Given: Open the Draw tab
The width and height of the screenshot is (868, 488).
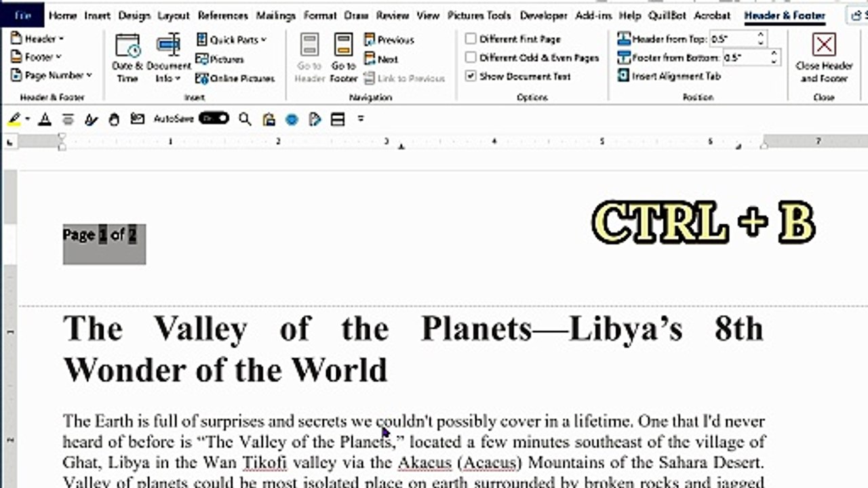Looking at the screenshot, I should [356, 15].
